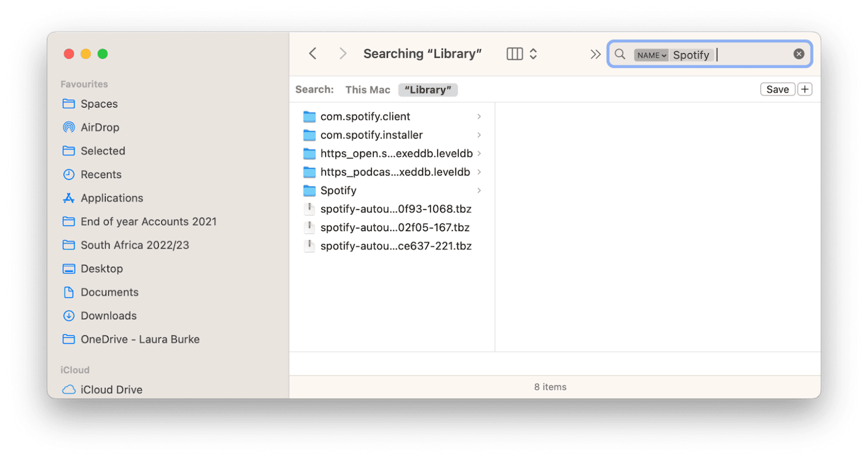Open the view options stepper next to columns
868x461 pixels.
[x=532, y=54]
